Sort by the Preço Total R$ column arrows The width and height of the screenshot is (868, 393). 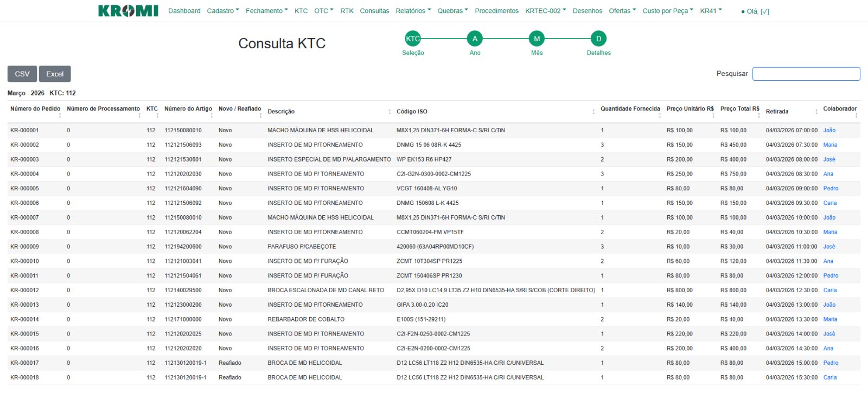pos(759,115)
